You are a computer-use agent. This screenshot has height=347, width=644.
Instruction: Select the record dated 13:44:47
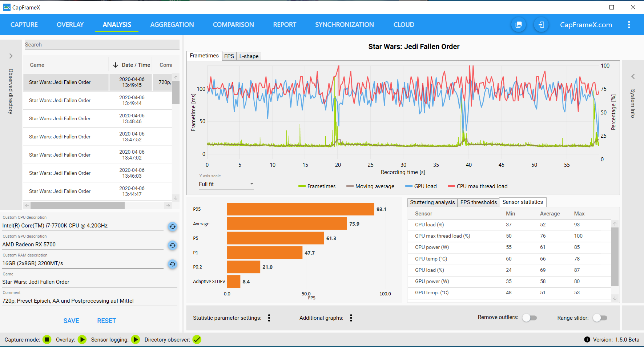(x=97, y=191)
